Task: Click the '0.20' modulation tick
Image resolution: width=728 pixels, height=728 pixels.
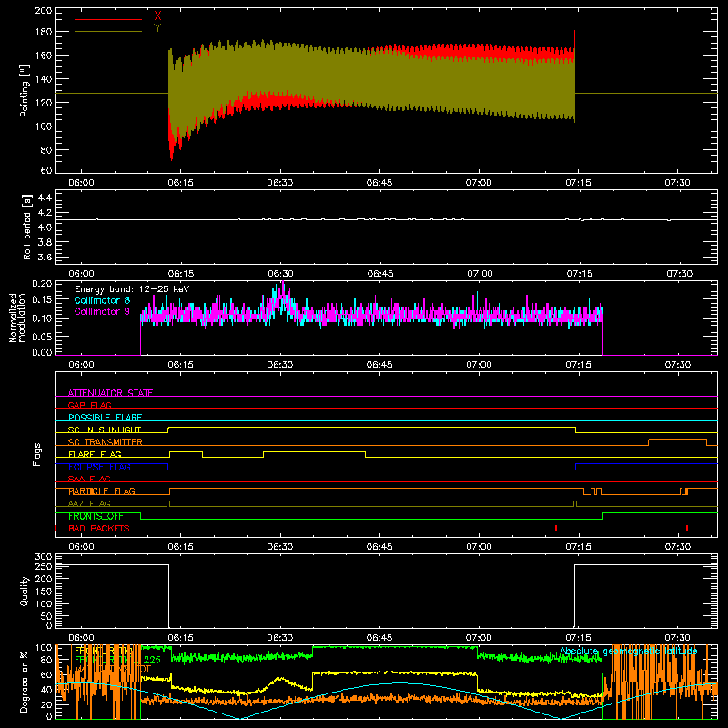Action: pyautogui.click(x=42, y=284)
